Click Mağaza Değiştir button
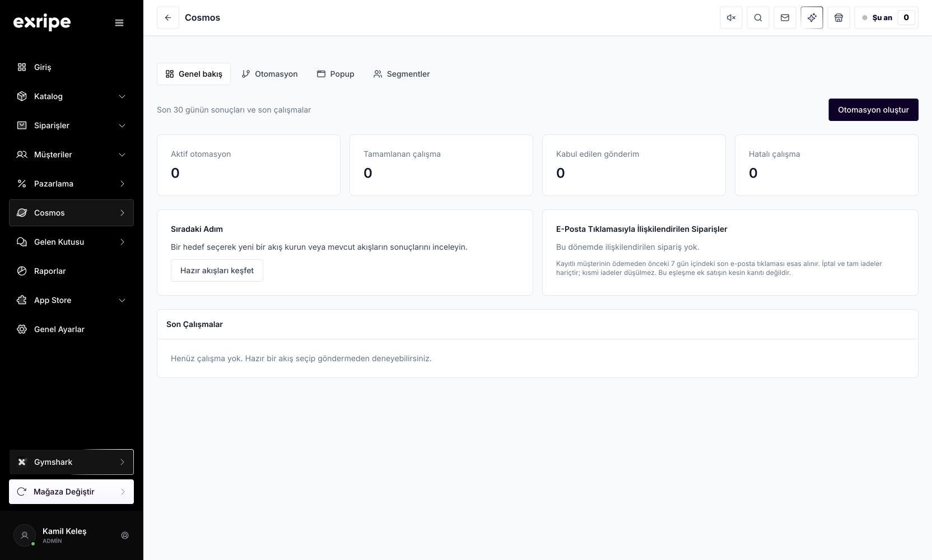Image resolution: width=932 pixels, height=560 pixels. point(71,492)
